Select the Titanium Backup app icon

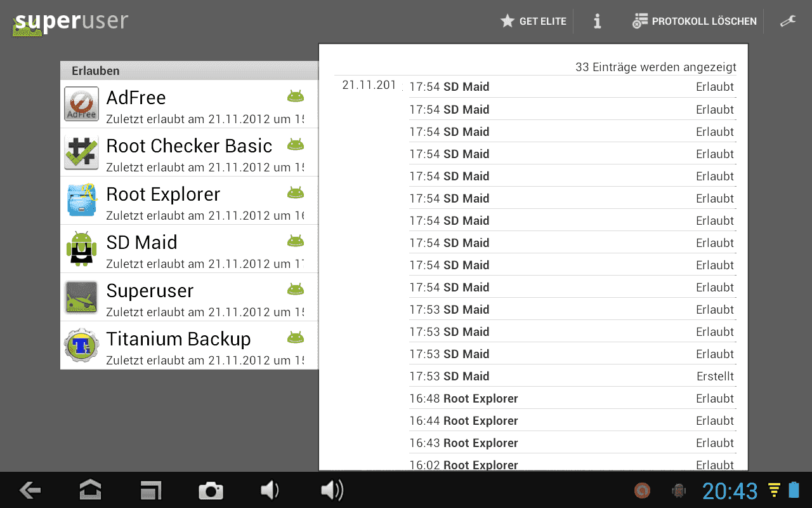coord(81,345)
